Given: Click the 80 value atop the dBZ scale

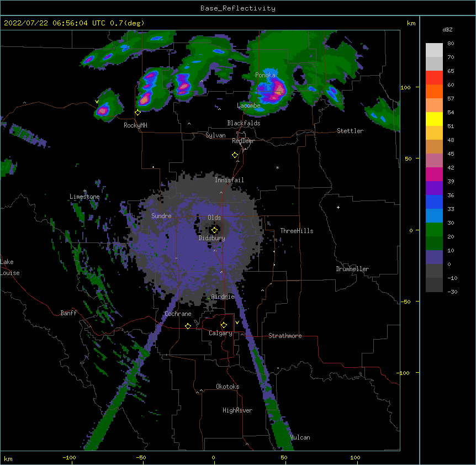Looking at the screenshot, I should pyautogui.click(x=451, y=44).
